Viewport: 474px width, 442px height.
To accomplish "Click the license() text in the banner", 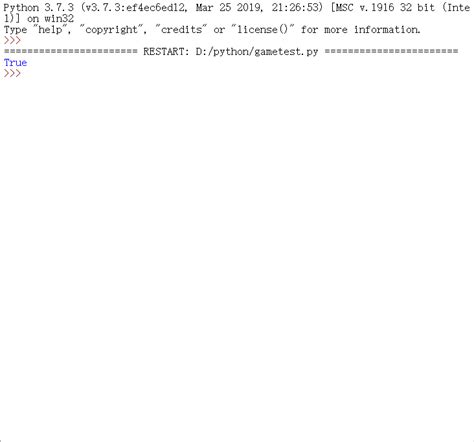I will pyautogui.click(x=262, y=29).
